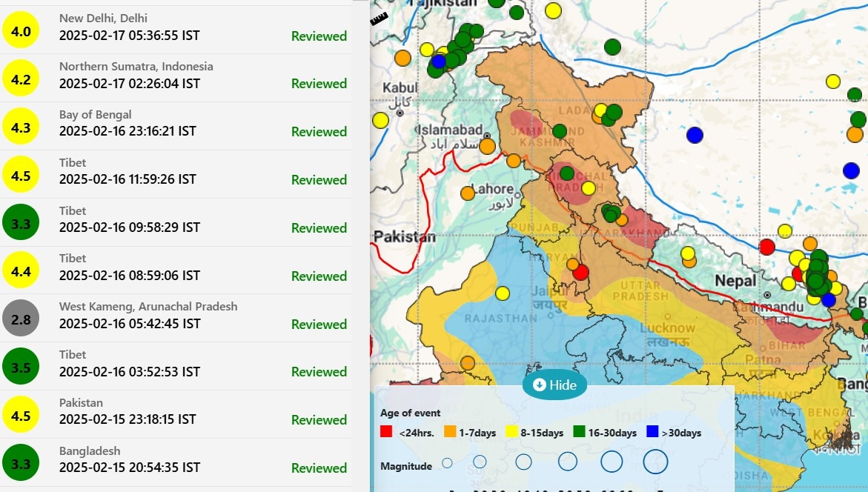Click the orange marker next to Islamabad

pyautogui.click(x=487, y=146)
